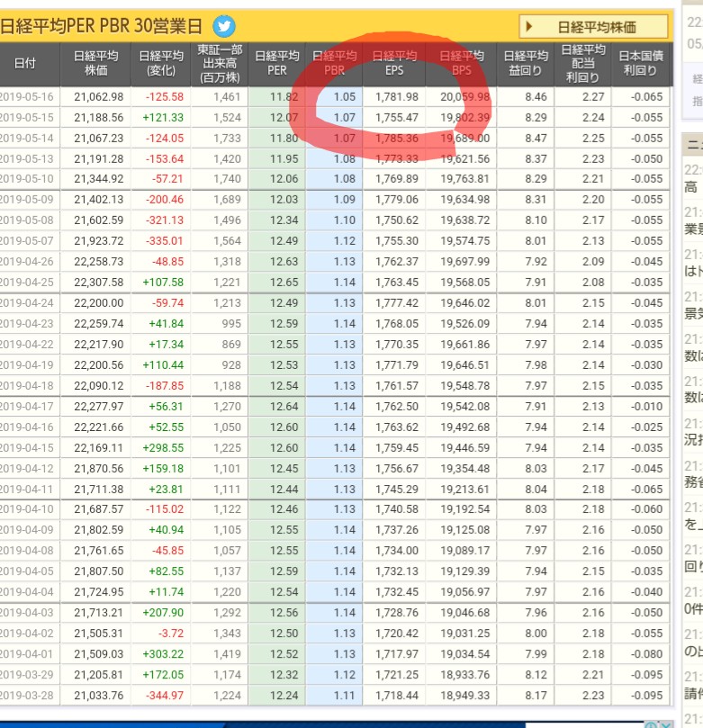The image size is (703, 728).
Task: Click the change value -3.72
Action: point(170,634)
